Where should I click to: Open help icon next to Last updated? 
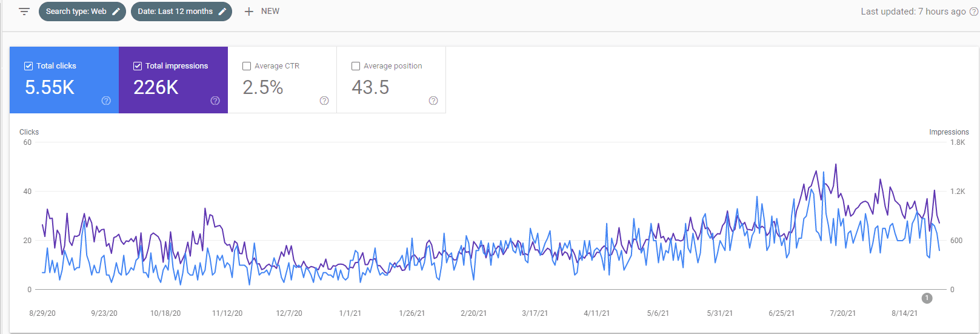click(973, 12)
